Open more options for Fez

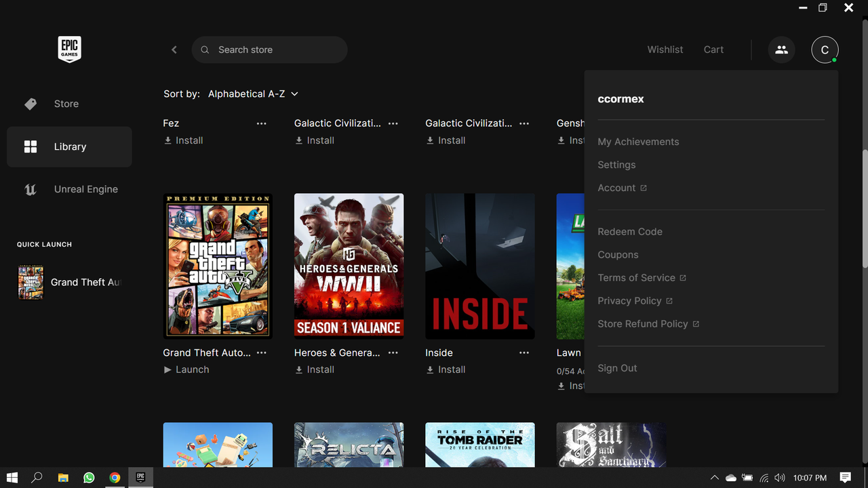[262, 123]
